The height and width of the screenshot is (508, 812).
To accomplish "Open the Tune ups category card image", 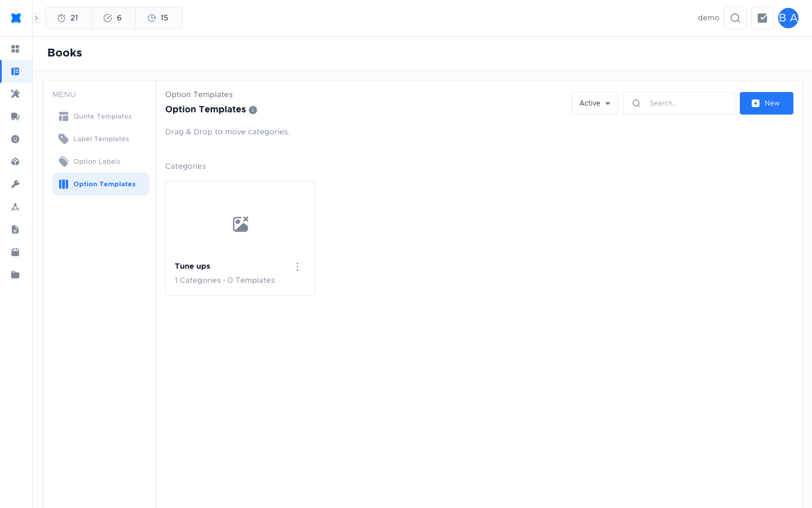I will (x=241, y=224).
